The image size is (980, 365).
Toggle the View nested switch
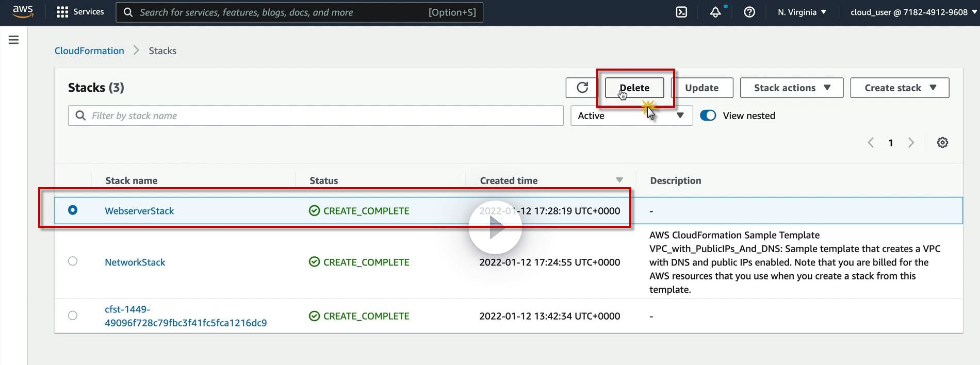tap(708, 115)
